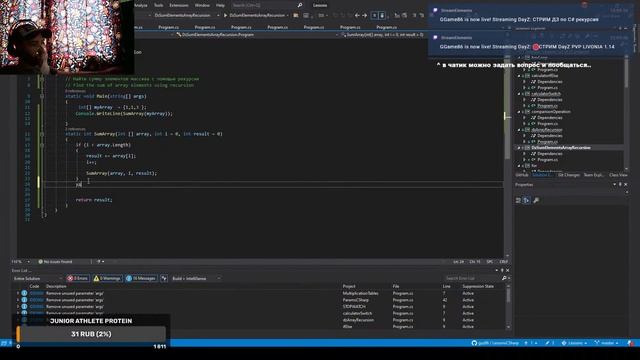
Task: Open the Properties window options dropdown
Action: pyautogui.click(x=615, y=185)
